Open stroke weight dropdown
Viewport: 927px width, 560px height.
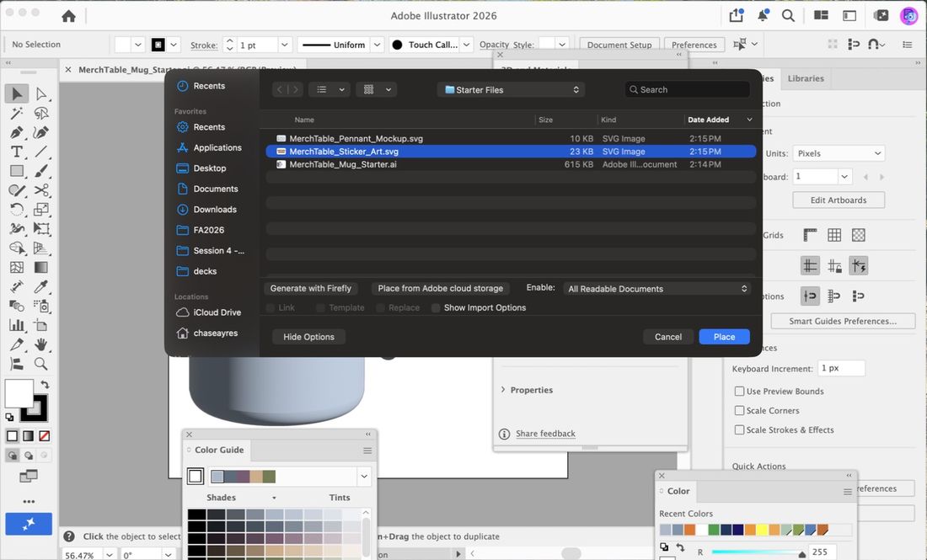(x=285, y=45)
